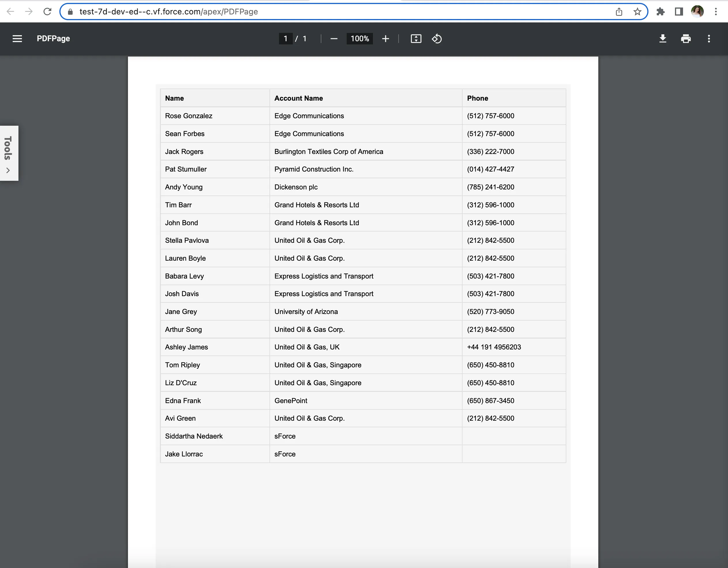The height and width of the screenshot is (568, 728).
Task: Select the Babara Levy name cell
Action: [x=215, y=276]
